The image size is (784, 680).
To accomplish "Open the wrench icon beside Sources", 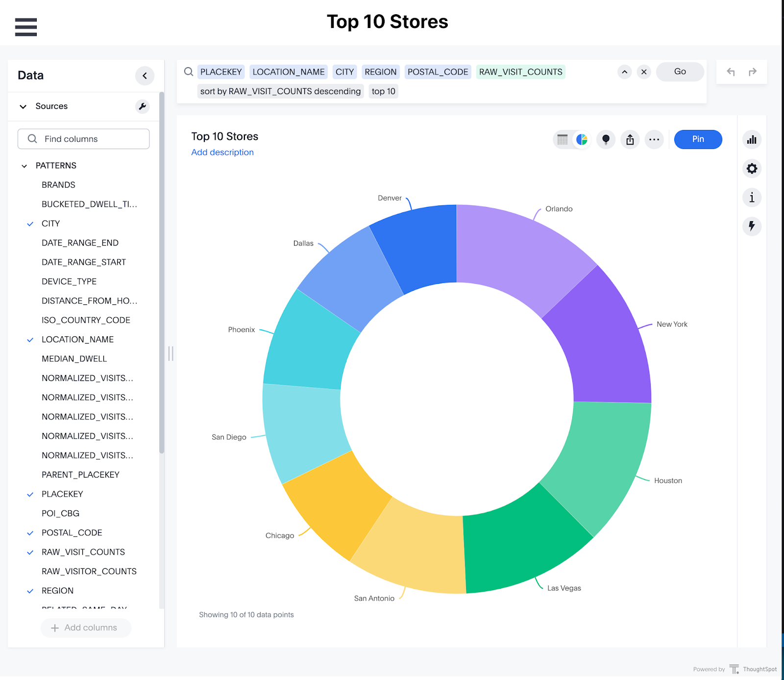I will 142,106.
